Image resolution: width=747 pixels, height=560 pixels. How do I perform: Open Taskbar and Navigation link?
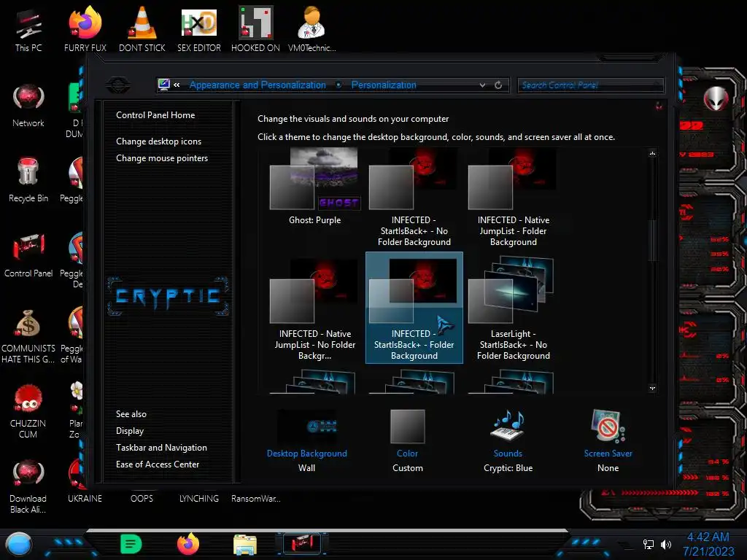point(161,447)
